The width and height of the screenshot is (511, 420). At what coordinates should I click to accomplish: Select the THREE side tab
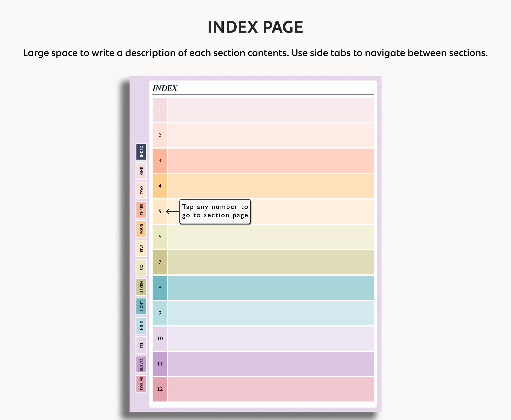[x=141, y=209]
